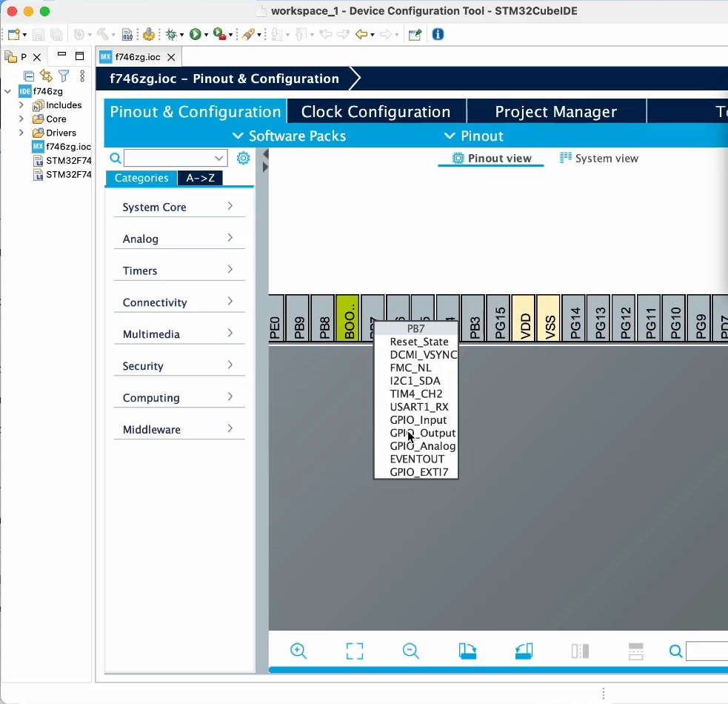
Task: Click the fit-to-screen frame icon
Action: (x=355, y=651)
